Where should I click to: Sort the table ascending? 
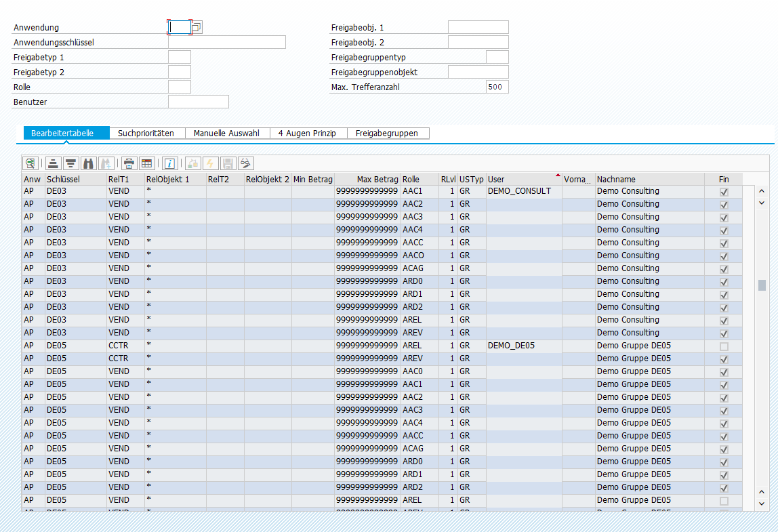[x=52, y=163]
